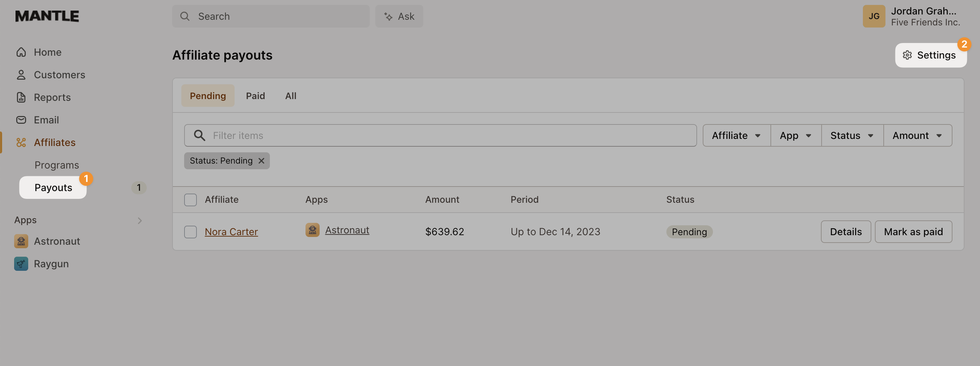
Task: Open the Amount filter dropdown
Action: coord(917,135)
